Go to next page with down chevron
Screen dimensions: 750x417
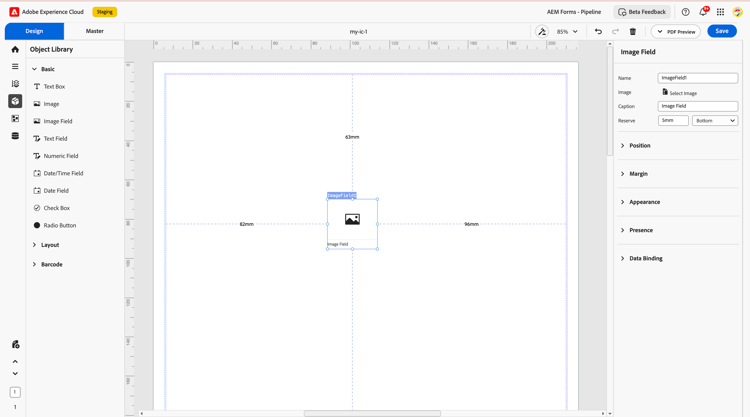pyautogui.click(x=15, y=373)
